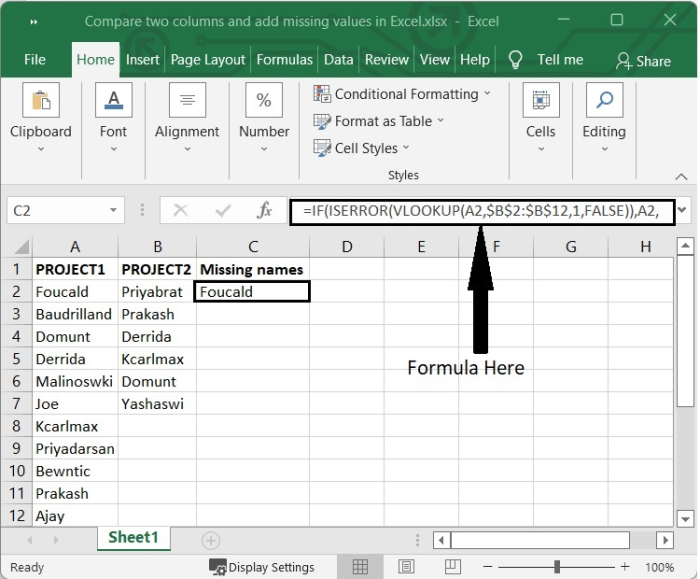Open the Page Layout tab
The width and height of the screenshot is (700, 579).
pyautogui.click(x=208, y=60)
